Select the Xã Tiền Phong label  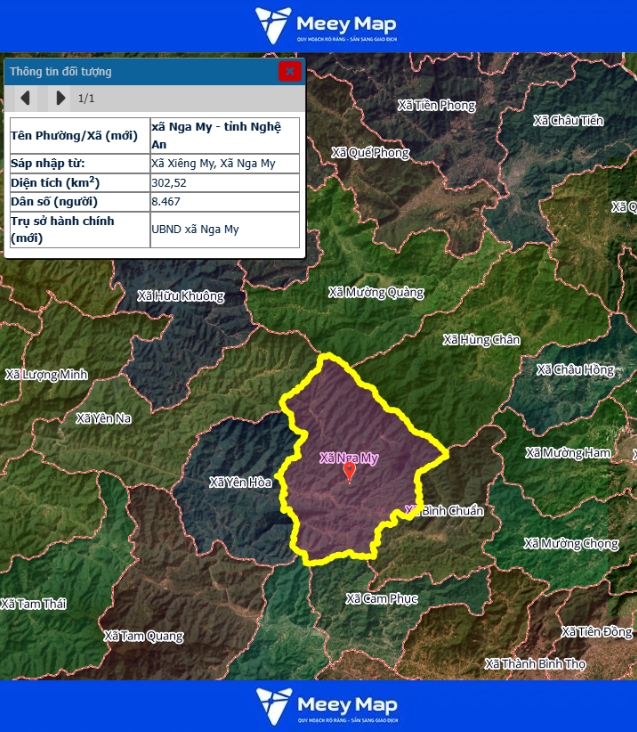coord(436,105)
